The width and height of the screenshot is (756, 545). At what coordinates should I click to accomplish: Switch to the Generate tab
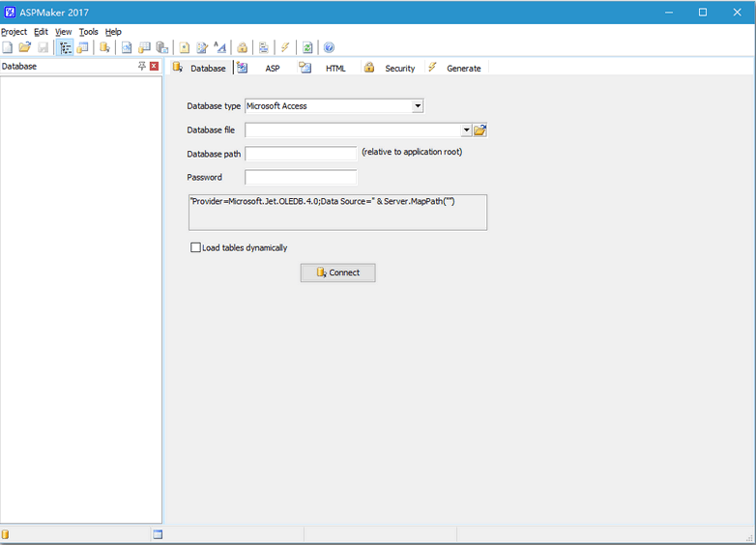[x=454, y=68]
